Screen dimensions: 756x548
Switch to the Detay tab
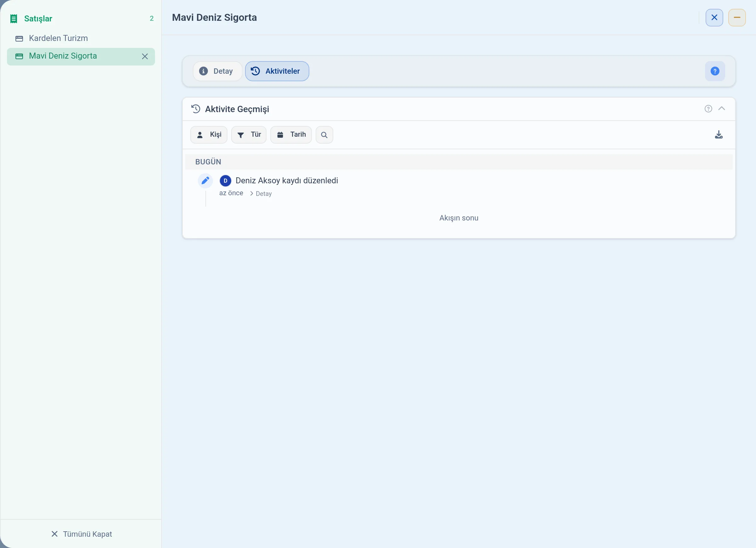coord(217,71)
